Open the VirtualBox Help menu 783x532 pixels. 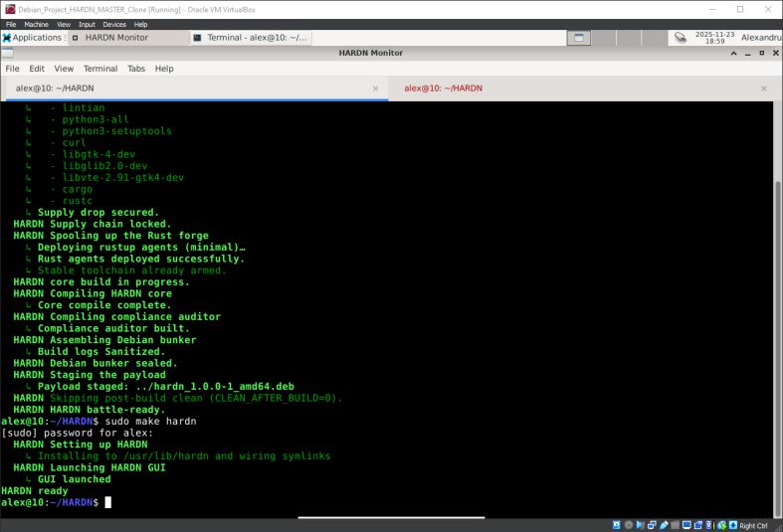(x=141, y=24)
